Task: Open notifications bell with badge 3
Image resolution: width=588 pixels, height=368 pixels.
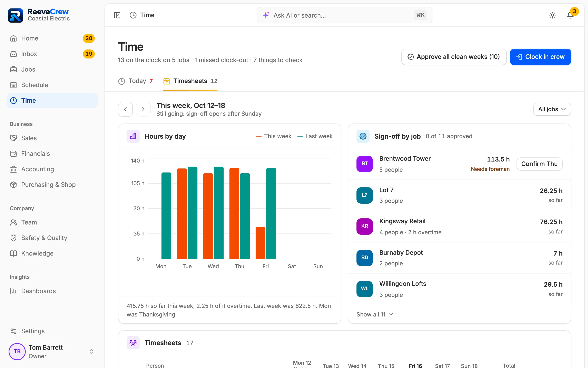Action: coord(570,15)
